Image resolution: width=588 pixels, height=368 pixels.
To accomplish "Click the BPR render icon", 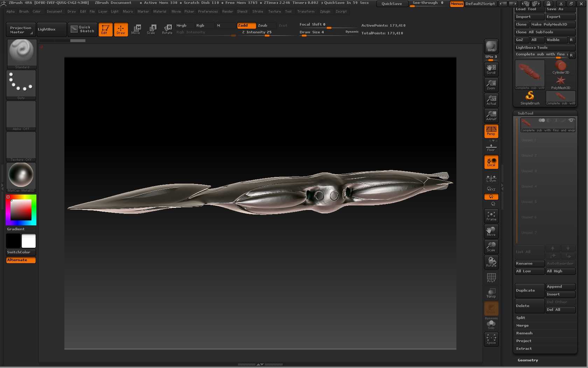I will [491, 46].
